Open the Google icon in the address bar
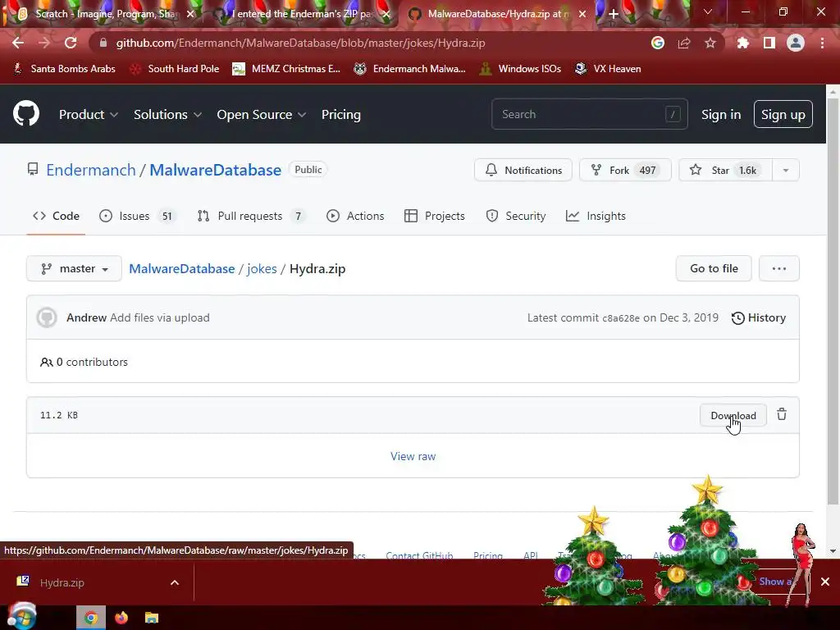This screenshot has width=840, height=630. coord(658,43)
